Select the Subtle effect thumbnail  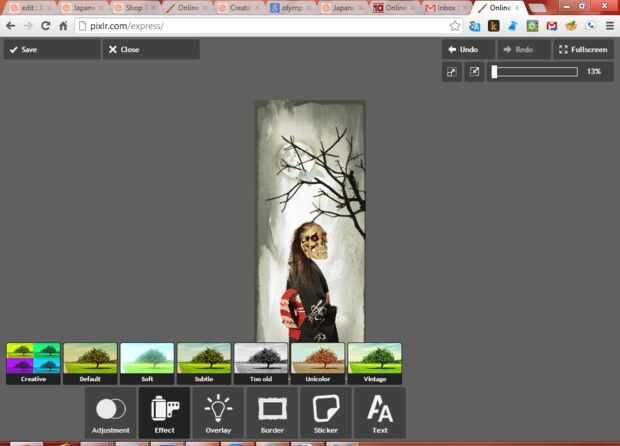tap(204, 363)
